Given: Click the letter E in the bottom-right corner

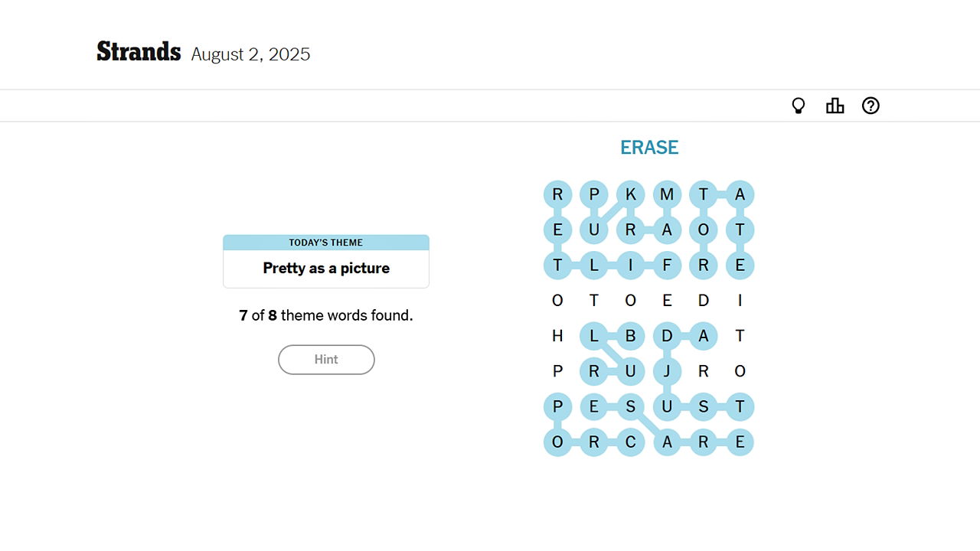Looking at the screenshot, I should pyautogui.click(x=740, y=442).
